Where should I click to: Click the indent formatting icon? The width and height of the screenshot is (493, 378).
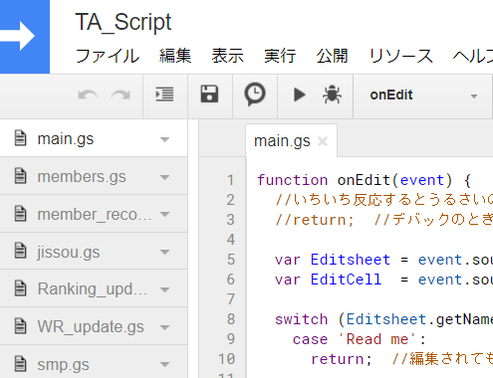tap(165, 94)
